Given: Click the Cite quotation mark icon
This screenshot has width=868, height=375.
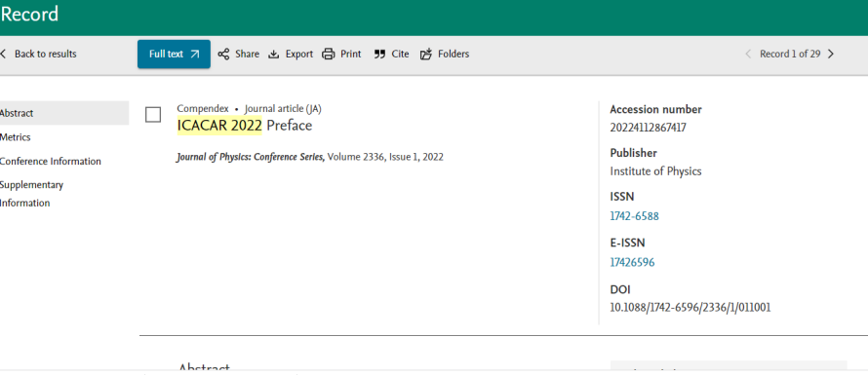Looking at the screenshot, I should (379, 55).
